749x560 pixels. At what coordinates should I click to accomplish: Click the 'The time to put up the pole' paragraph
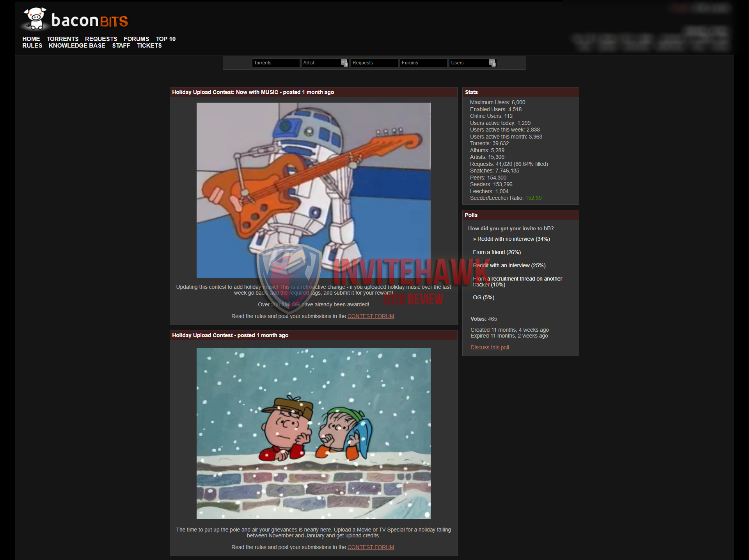coord(313,533)
